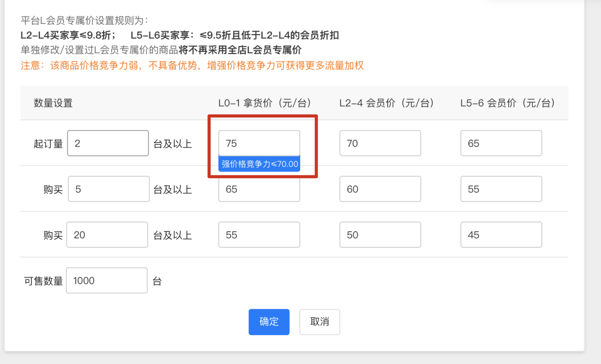Click the 取消 cancel button
Viewport: 601px width, 364px height.
320,322
